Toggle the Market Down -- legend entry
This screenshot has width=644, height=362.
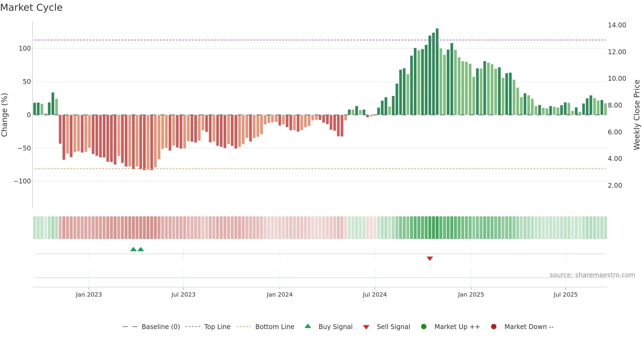click(x=522, y=327)
